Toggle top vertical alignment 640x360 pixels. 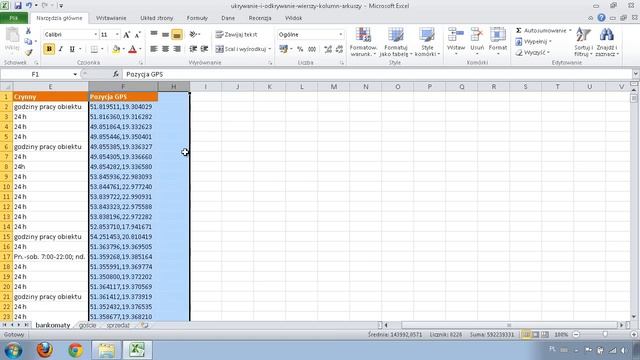click(x=154, y=35)
